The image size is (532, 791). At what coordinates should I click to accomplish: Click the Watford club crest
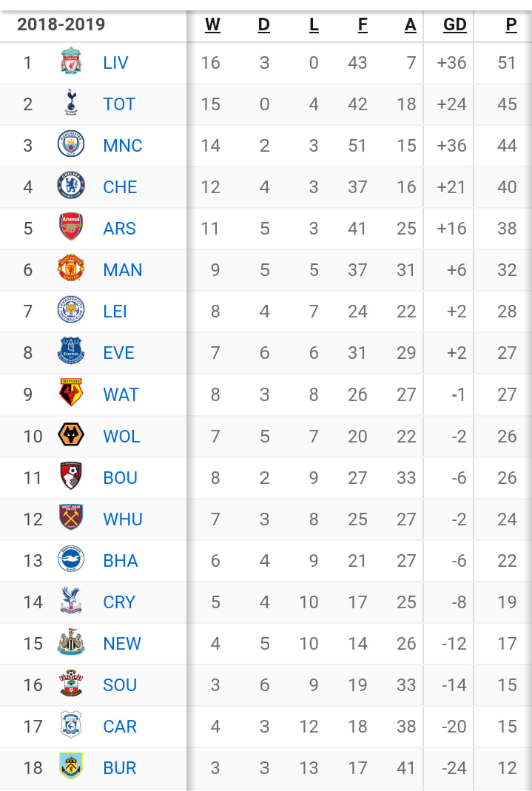pos(71,393)
